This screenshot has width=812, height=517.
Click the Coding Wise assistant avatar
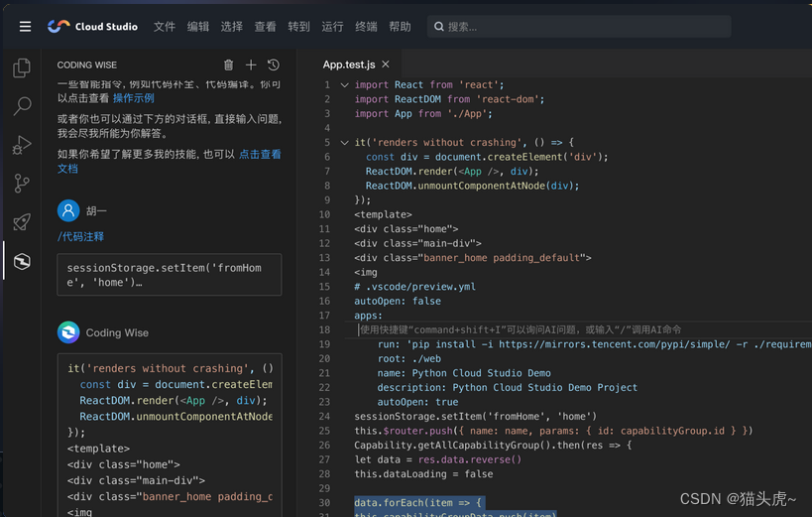[68, 332]
